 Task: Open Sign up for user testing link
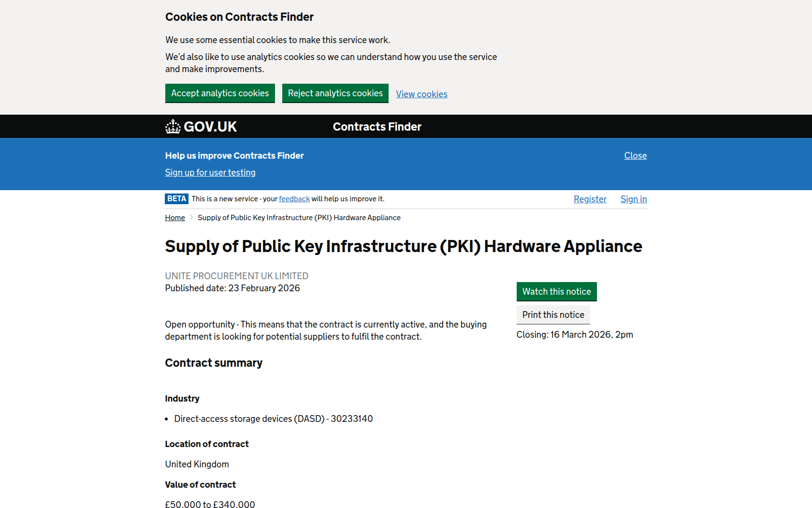coord(210,173)
